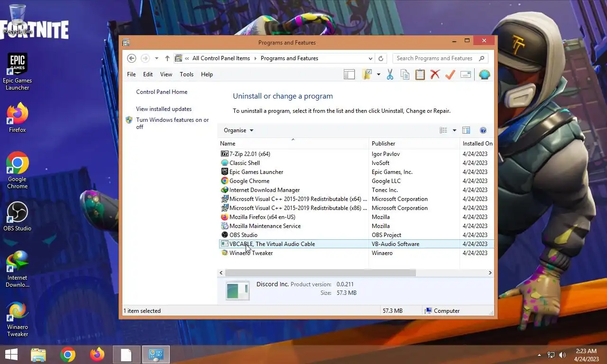Show hidden tray icons arrow
This screenshot has height=364, width=607.
click(539, 355)
